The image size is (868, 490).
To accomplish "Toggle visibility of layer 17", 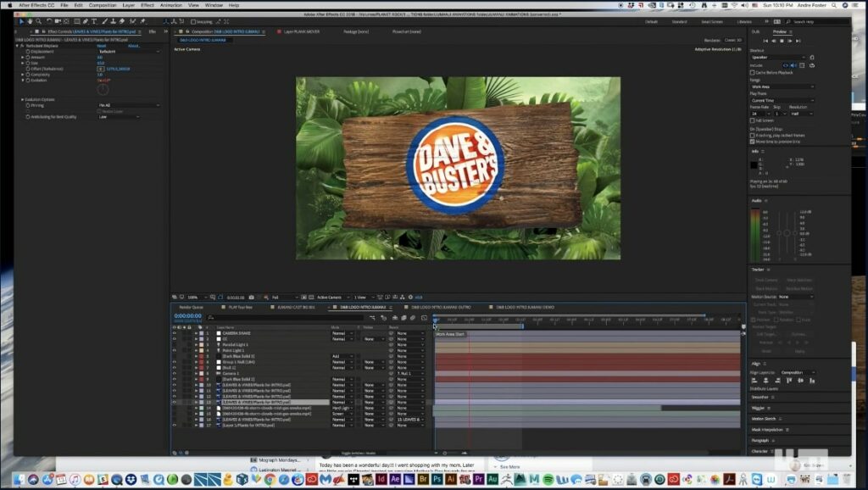I will 175,426.
